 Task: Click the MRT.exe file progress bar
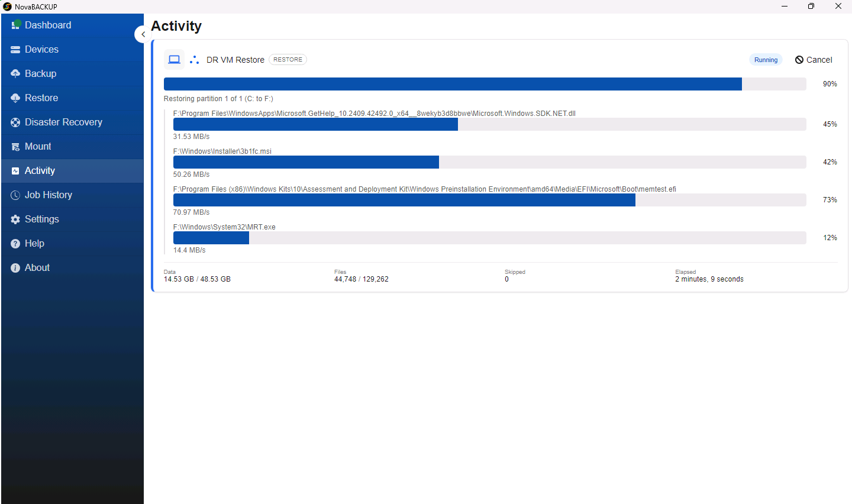coord(490,238)
